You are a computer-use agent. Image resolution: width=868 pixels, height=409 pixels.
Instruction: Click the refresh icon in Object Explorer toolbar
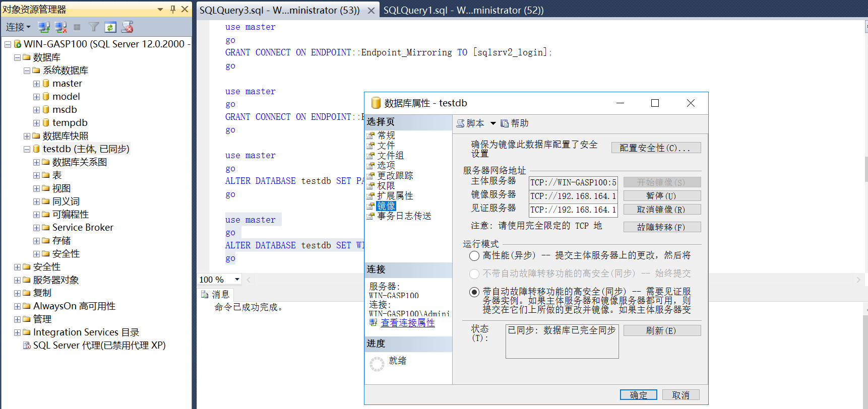point(110,27)
